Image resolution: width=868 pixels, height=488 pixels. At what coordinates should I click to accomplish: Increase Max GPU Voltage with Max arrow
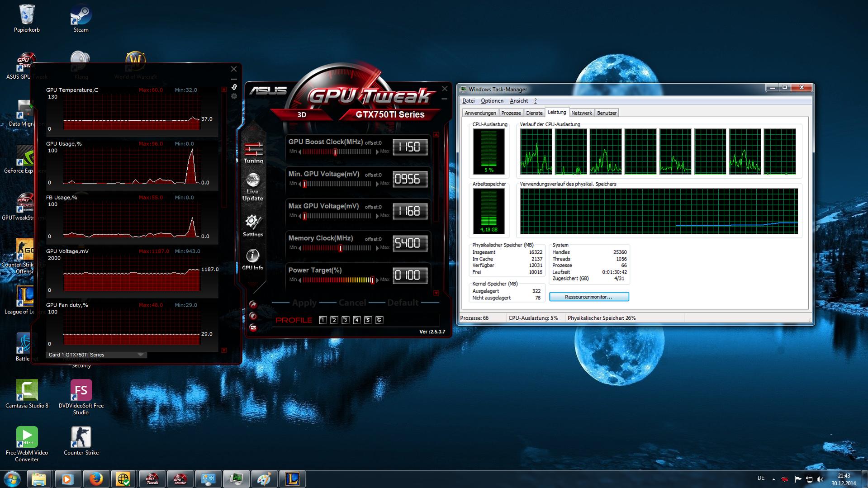click(377, 216)
